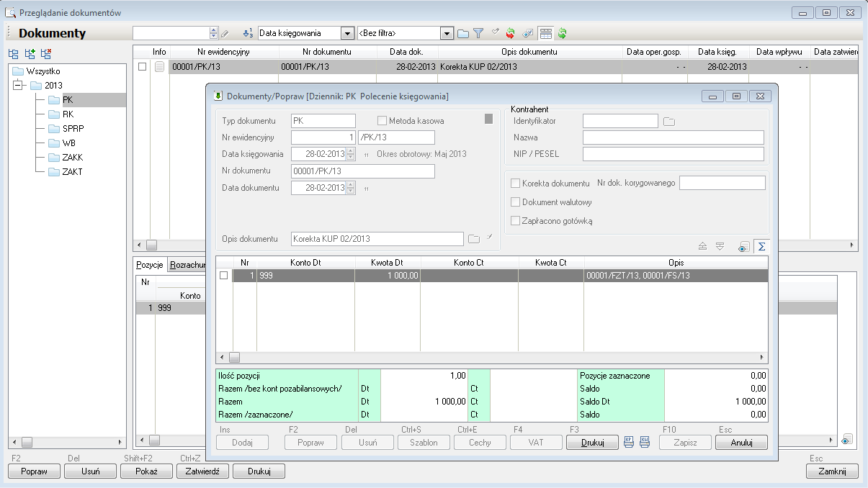868x488 pixels.
Task: Enable the Korekta dokumentu checkbox
Action: pos(515,184)
